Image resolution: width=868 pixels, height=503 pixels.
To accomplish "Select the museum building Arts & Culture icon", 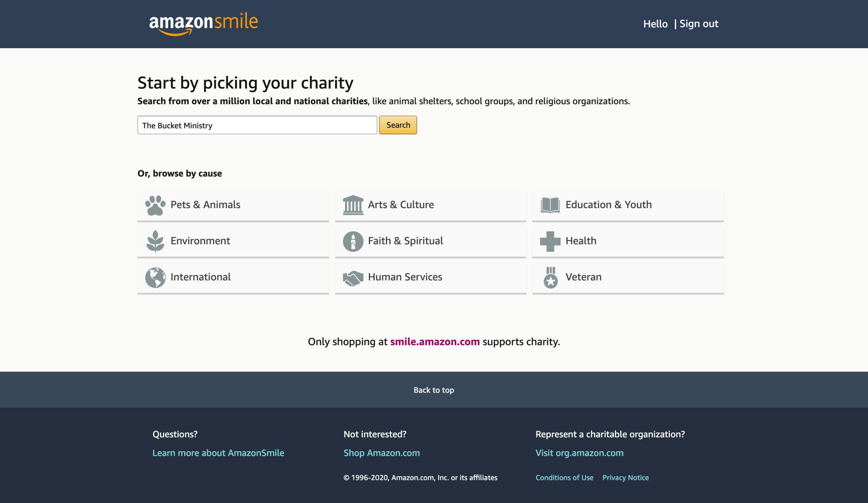I will tap(353, 205).
